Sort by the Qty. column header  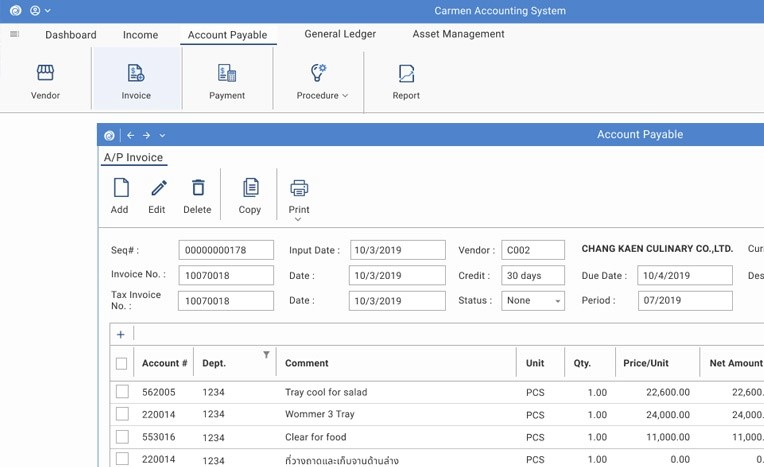[582, 363]
